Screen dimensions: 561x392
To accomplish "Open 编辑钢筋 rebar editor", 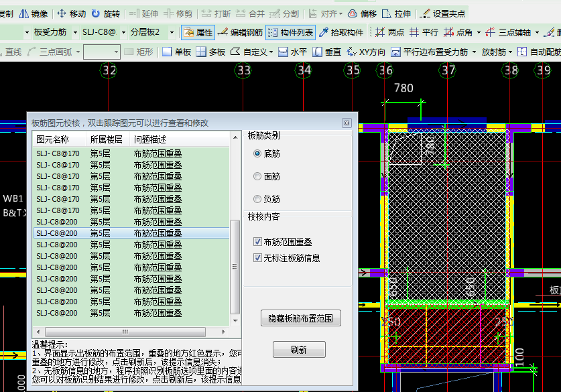I will 240,33.
